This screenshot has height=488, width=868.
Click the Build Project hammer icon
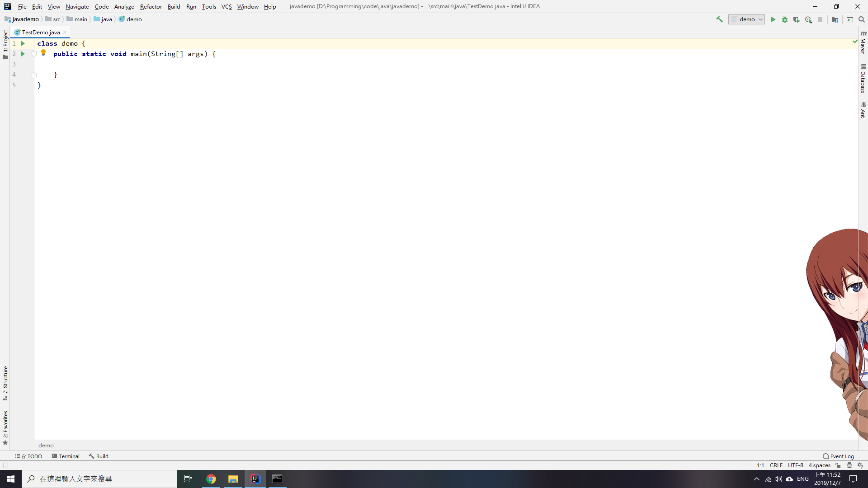pos(719,19)
